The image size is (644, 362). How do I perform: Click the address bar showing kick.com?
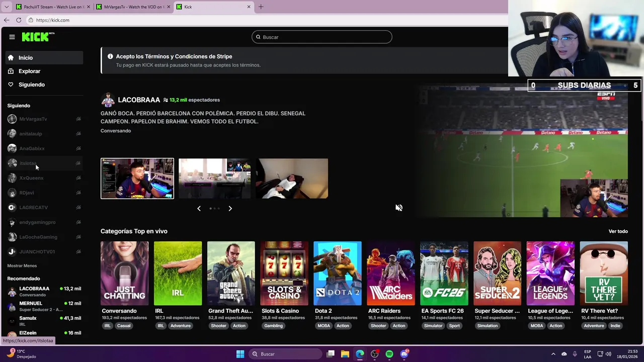[x=267, y=20]
